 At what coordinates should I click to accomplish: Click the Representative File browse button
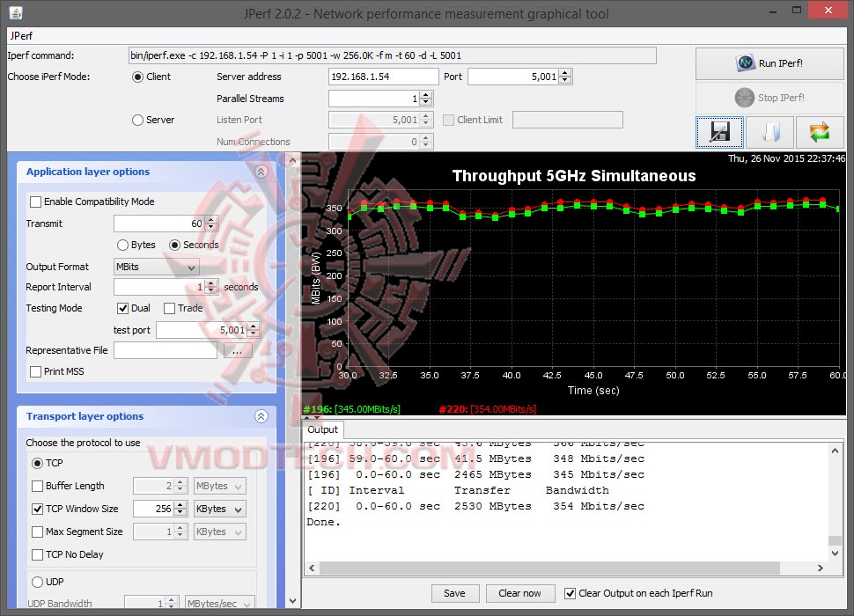point(238,351)
